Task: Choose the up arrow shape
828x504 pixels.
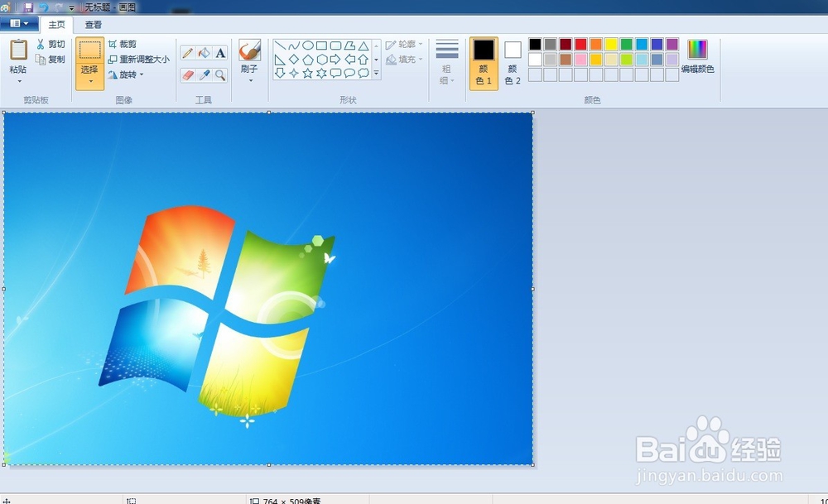Action: point(363,60)
